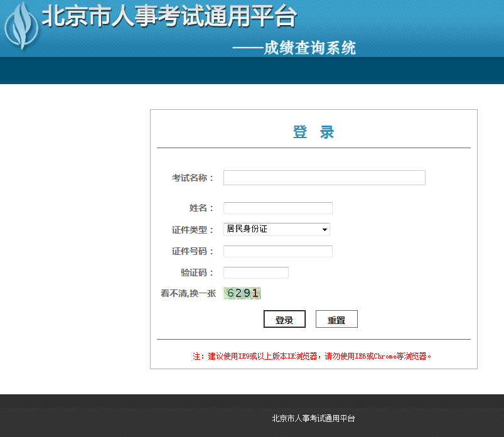
Task: Click the 证件类型 label
Action: coord(193,230)
